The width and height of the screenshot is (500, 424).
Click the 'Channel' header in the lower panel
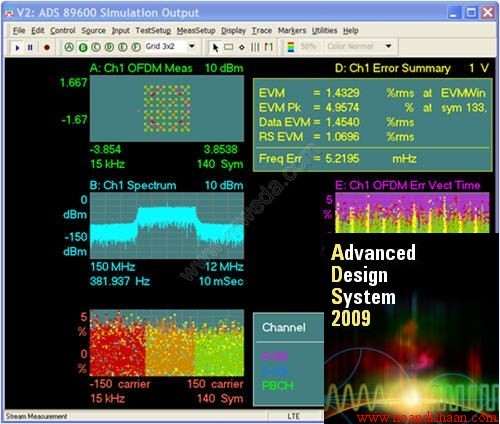(x=284, y=327)
